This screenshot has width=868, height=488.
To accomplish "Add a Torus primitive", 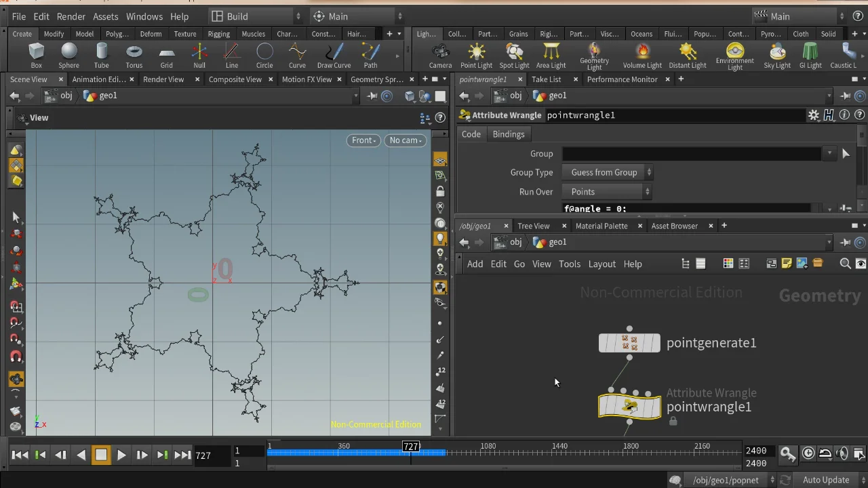I will pyautogui.click(x=134, y=56).
